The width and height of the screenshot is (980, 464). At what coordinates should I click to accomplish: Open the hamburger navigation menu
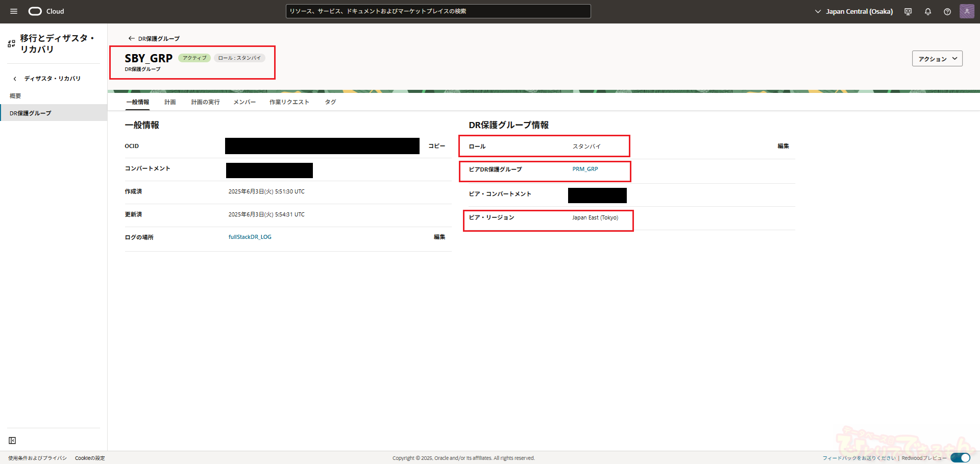[x=14, y=11]
